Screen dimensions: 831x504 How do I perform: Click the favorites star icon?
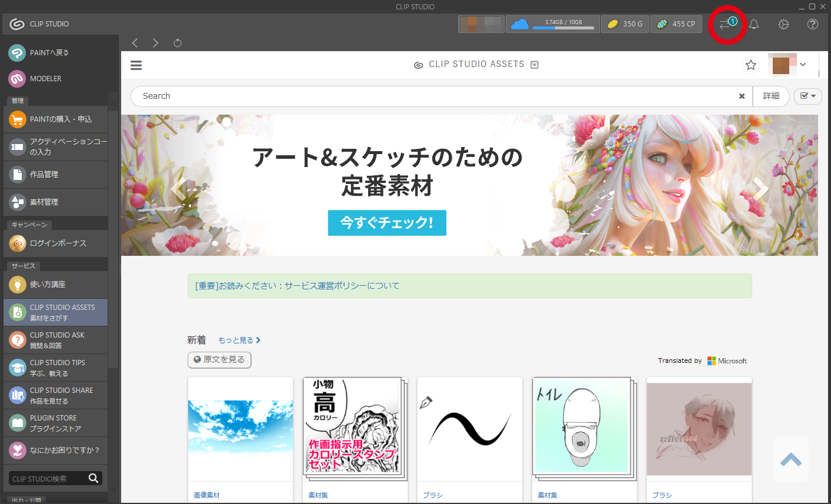(750, 65)
